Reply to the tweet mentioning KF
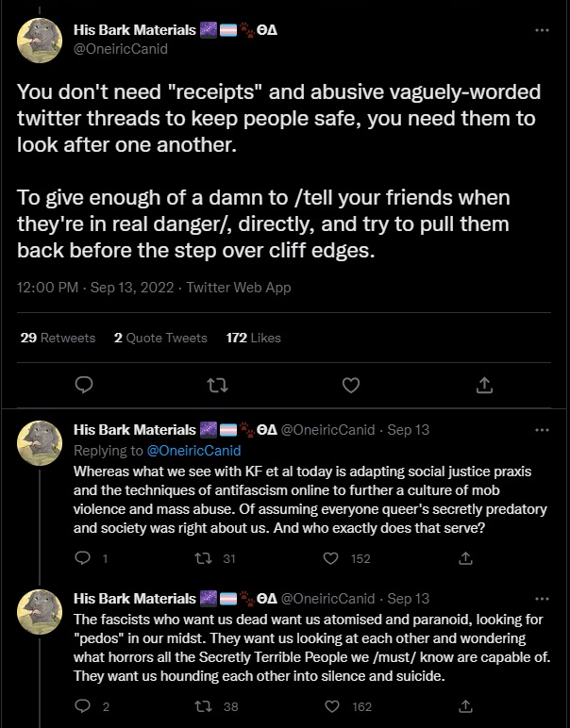 point(83,558)
